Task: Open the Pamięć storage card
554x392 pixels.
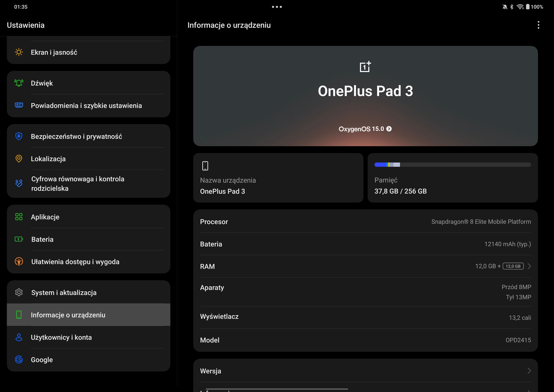Action: (x=453, y=178)
